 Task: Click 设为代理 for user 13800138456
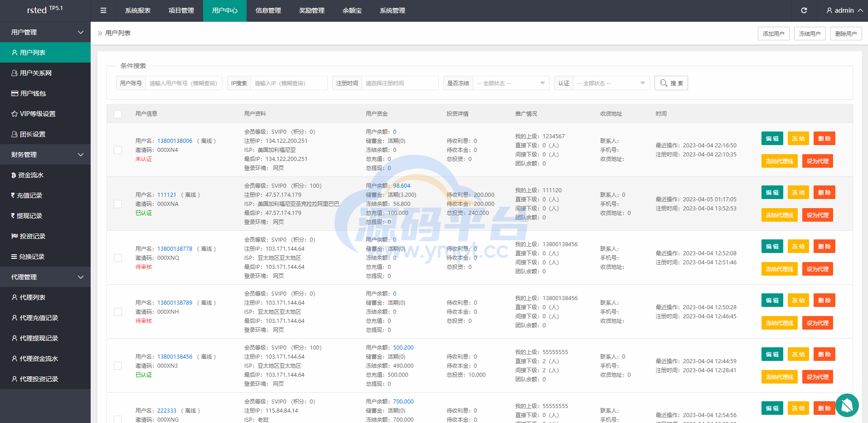818,377
